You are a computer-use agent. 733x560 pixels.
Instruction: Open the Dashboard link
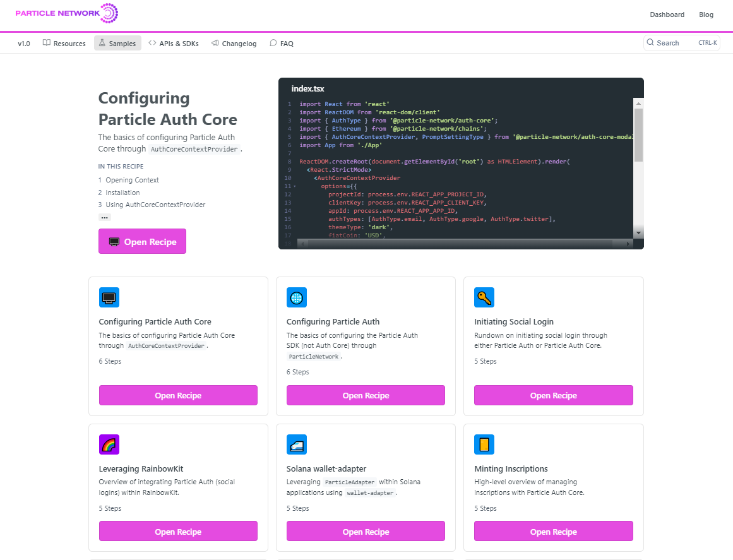coord(667,15)
